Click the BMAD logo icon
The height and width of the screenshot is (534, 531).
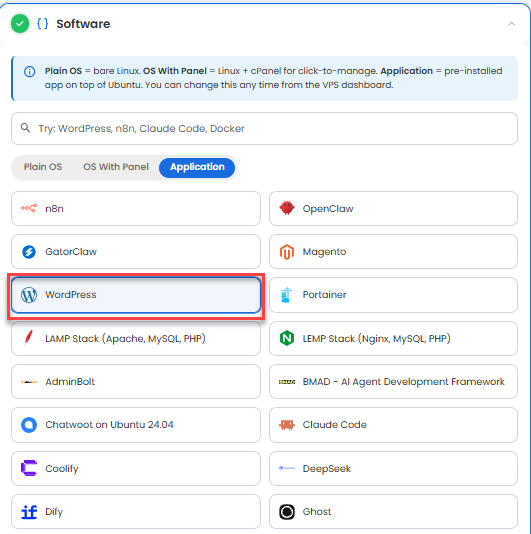287,382
